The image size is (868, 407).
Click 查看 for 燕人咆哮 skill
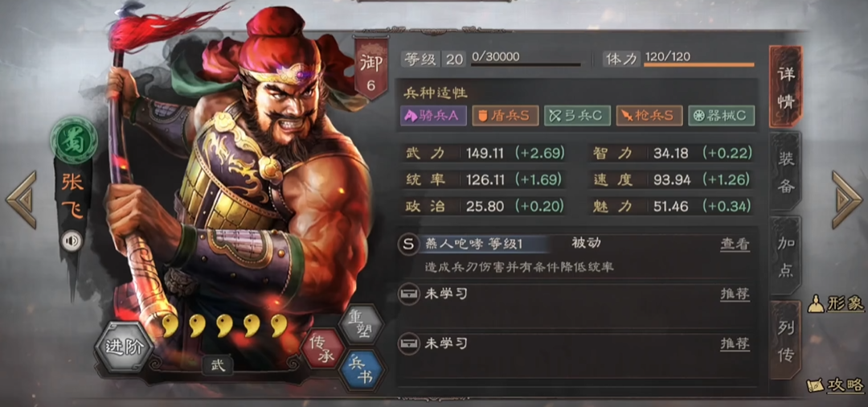tap(735, 244)
